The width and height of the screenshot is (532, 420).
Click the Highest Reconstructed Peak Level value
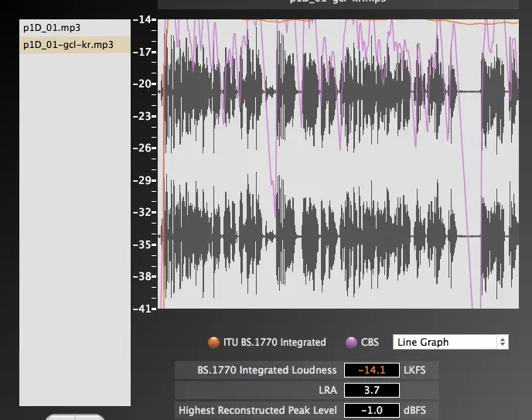pos(371,411)
